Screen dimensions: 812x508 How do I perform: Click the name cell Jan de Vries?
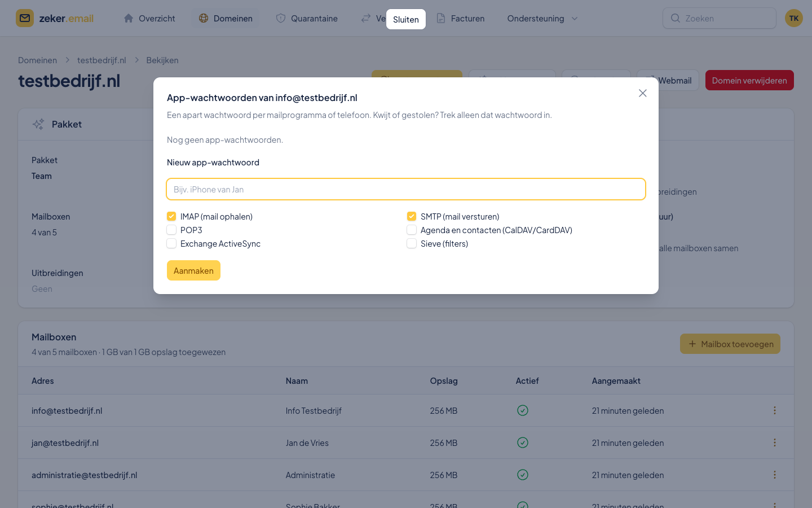click(x=307, y=443)
